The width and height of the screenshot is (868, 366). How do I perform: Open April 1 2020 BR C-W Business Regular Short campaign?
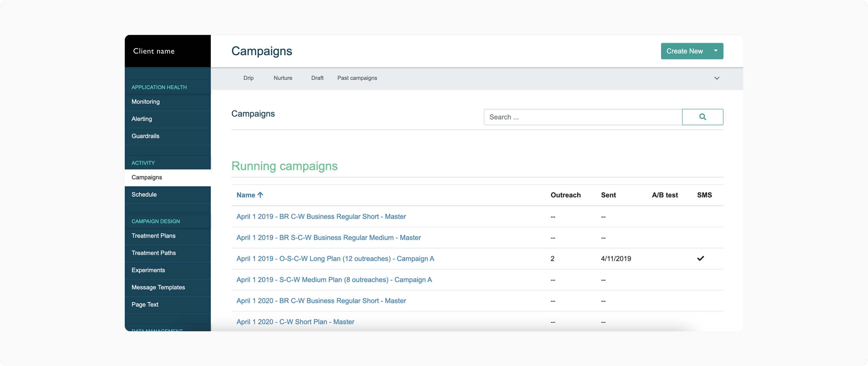point(321,301)
